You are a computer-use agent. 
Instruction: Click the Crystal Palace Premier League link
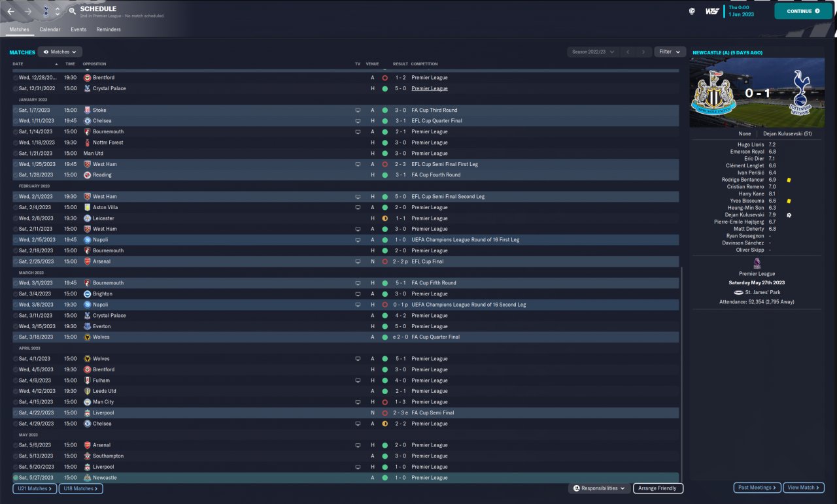(430, 88)
